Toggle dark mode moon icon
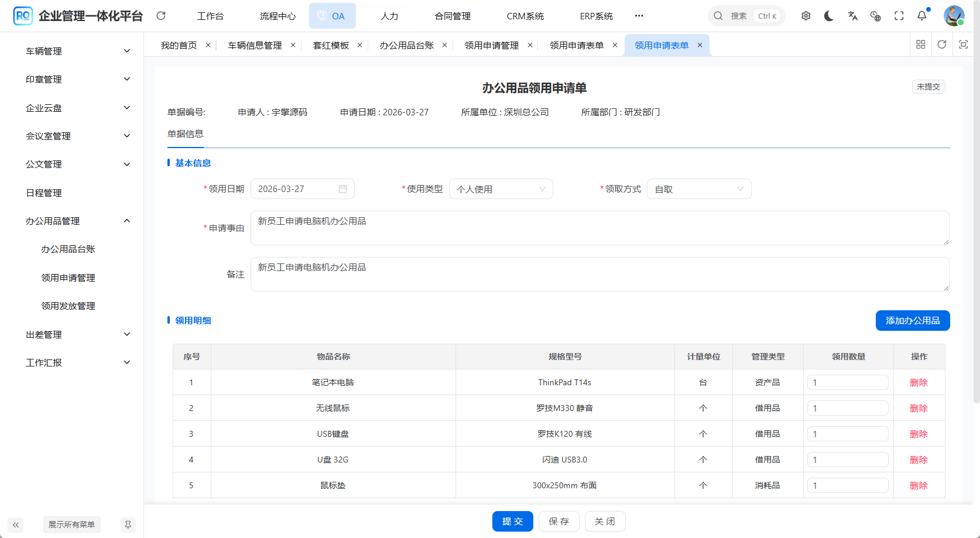 [829, 16]
